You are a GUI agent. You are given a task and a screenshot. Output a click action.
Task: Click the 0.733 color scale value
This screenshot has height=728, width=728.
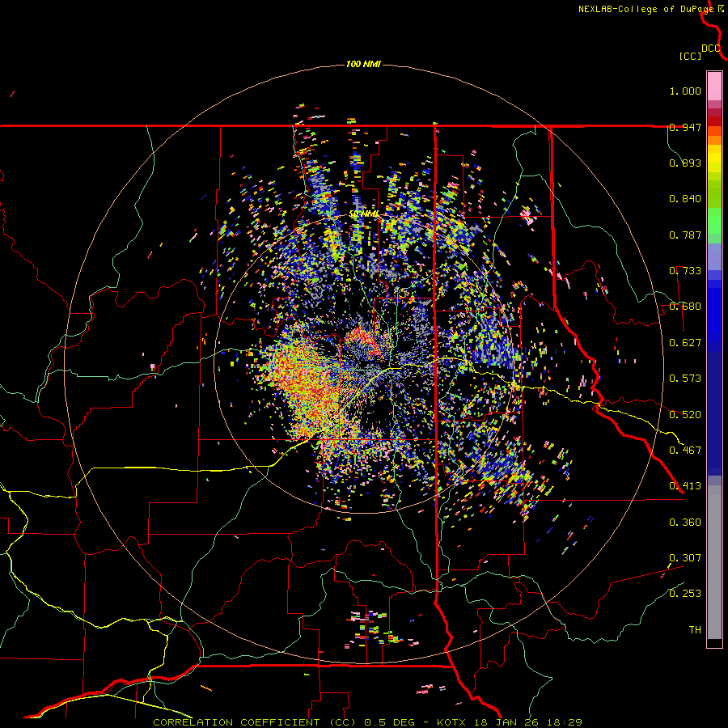coord(685,271)
